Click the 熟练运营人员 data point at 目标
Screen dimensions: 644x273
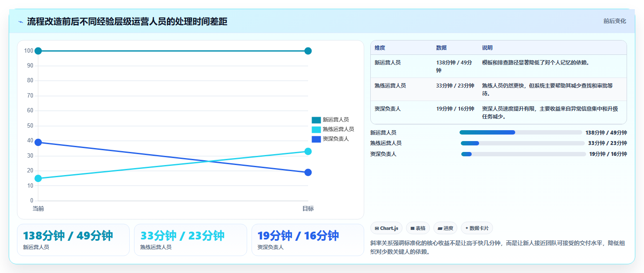(308, 151)
